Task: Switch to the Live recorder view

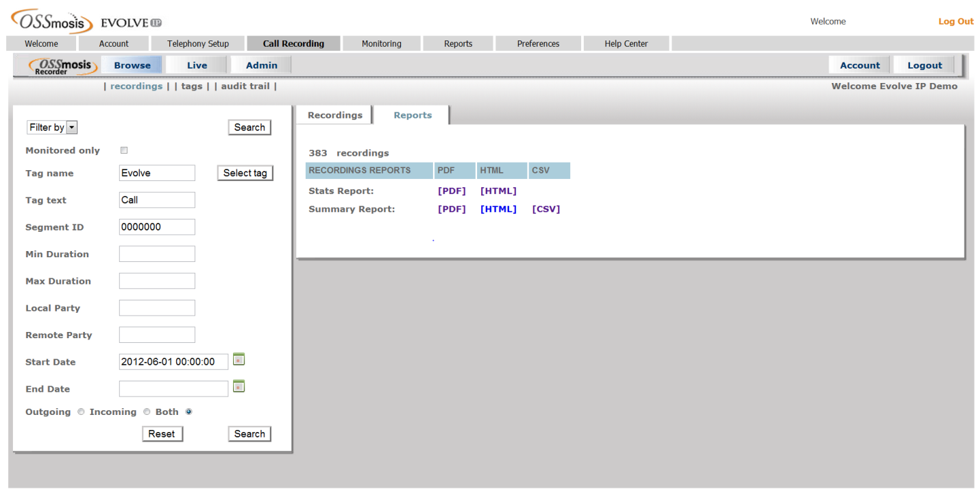Action: point(197,66)
